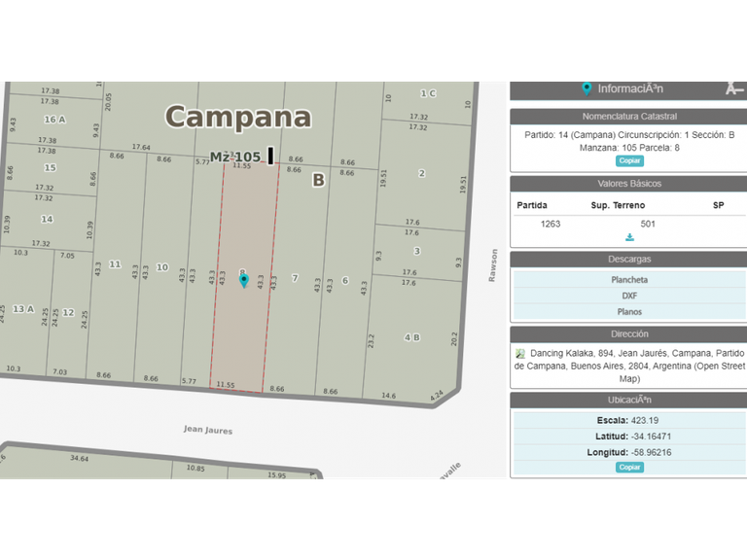The width and height of the screenshot is (747, 560).
Task: Select parcel 10 on the map
Action: click(162, 267)
